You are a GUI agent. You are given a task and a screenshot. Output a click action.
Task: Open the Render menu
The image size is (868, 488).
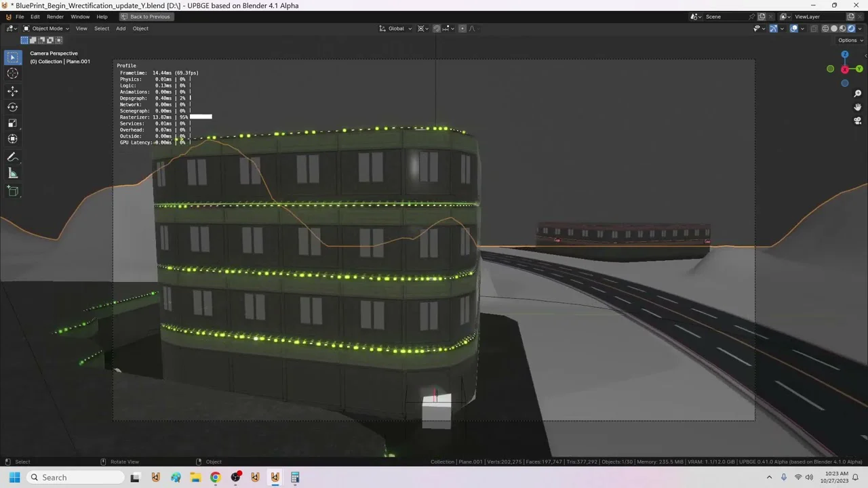coord(55,16)
